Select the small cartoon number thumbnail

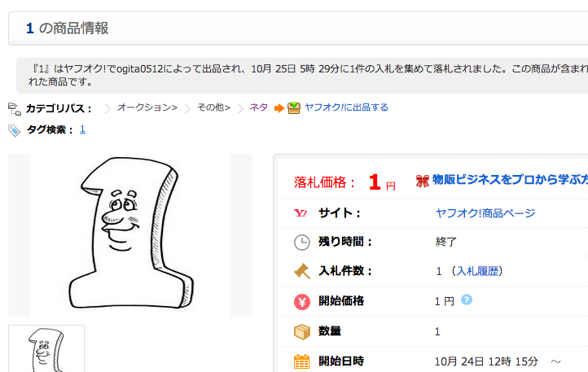(46, 348)
